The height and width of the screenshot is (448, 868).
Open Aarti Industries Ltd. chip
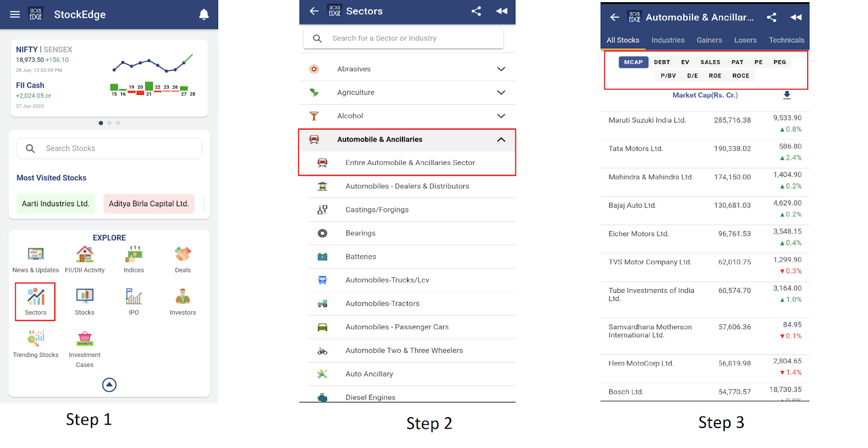(x=55, y=204)
